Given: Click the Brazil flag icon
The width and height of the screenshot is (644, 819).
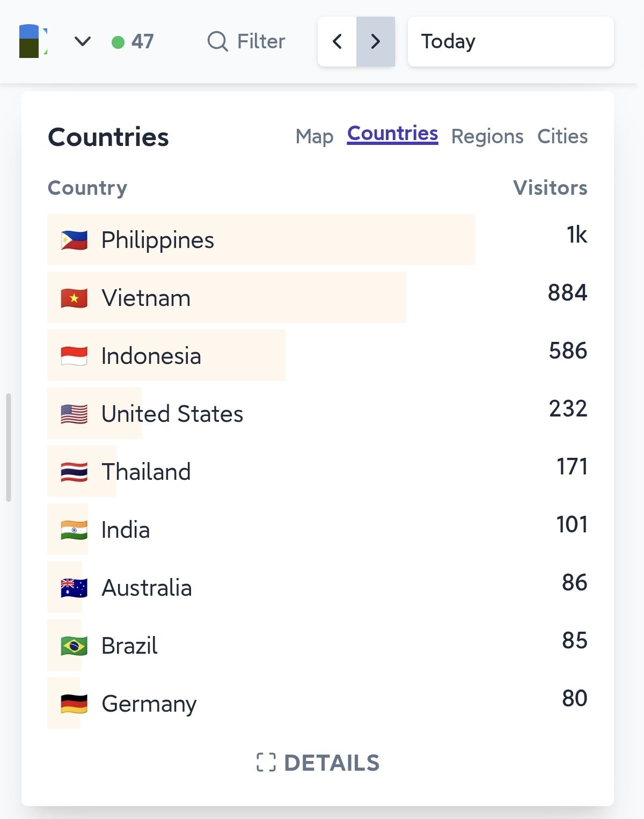Looking at the screenshot, I should (x=74, y=646).
